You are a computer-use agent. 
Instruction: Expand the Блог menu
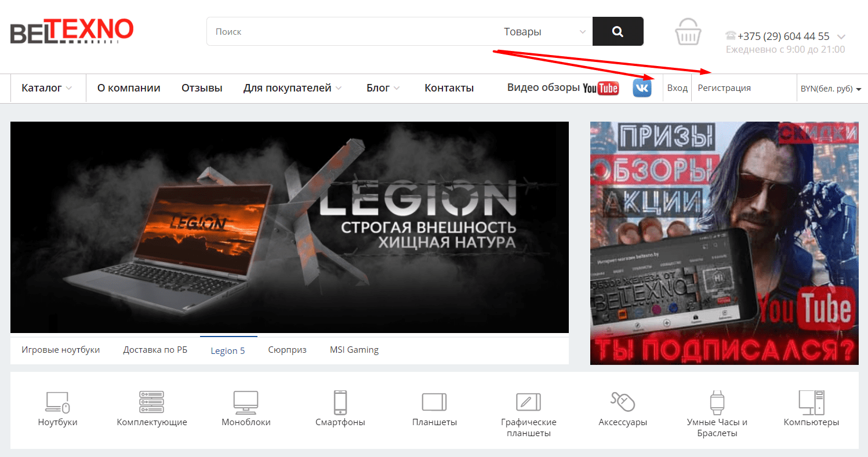(383, 88)
